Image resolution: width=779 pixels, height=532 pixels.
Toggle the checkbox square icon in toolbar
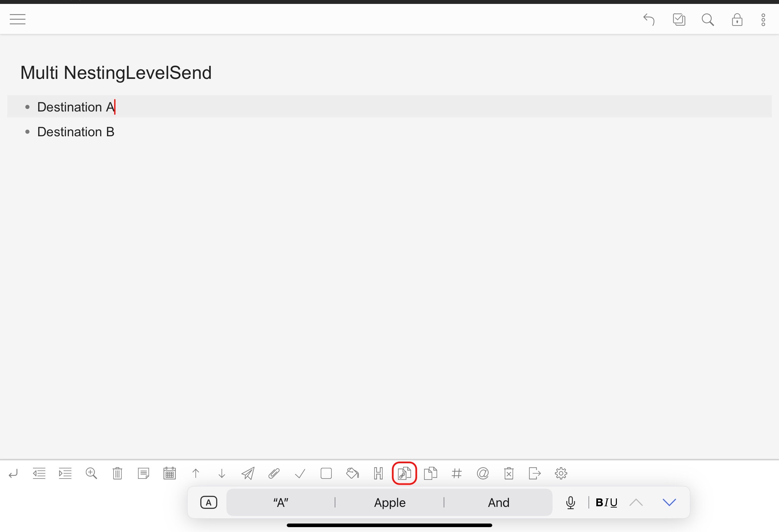(x=326, y=473)
